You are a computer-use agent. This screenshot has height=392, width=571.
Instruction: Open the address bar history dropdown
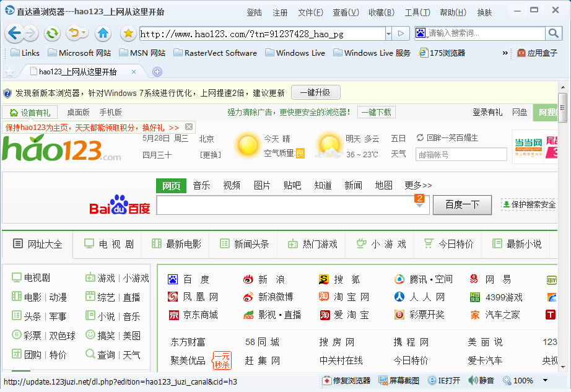(388, 33)
